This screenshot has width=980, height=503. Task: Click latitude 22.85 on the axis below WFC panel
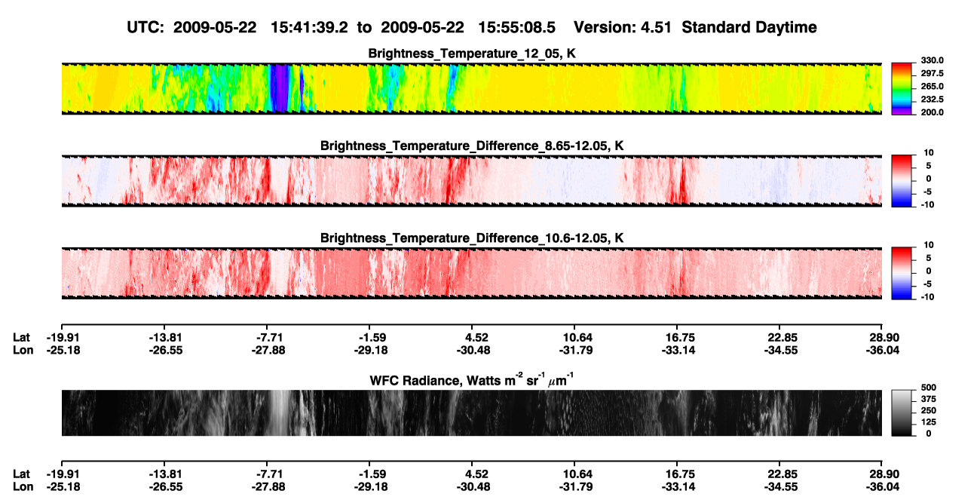coord(780,474)
